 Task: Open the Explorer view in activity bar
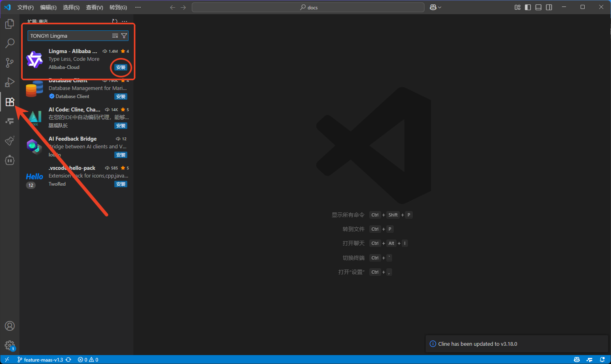[10, 24]
